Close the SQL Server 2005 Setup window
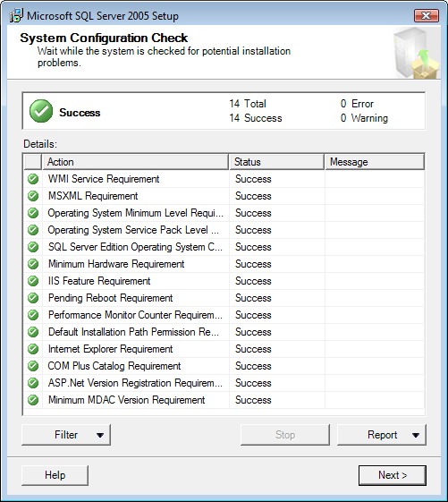The height and width of the screenshot is (502, 448). (x=427, y=15)
